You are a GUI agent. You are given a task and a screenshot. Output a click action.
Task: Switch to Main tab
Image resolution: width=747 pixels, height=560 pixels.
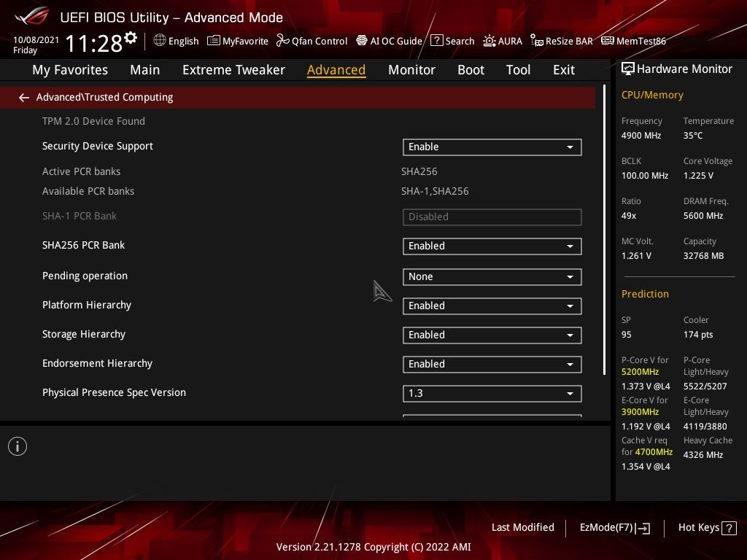[x=145, y=70]
